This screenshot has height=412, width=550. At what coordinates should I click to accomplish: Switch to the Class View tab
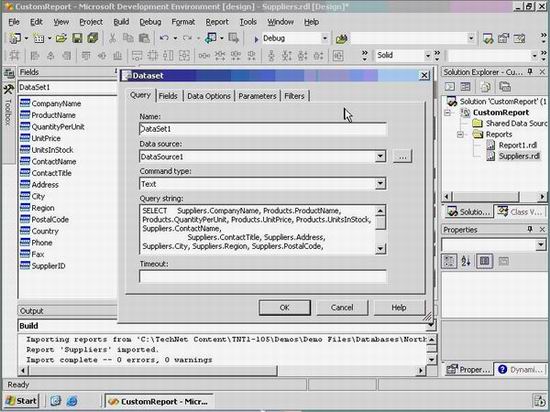tap(520, 212)
